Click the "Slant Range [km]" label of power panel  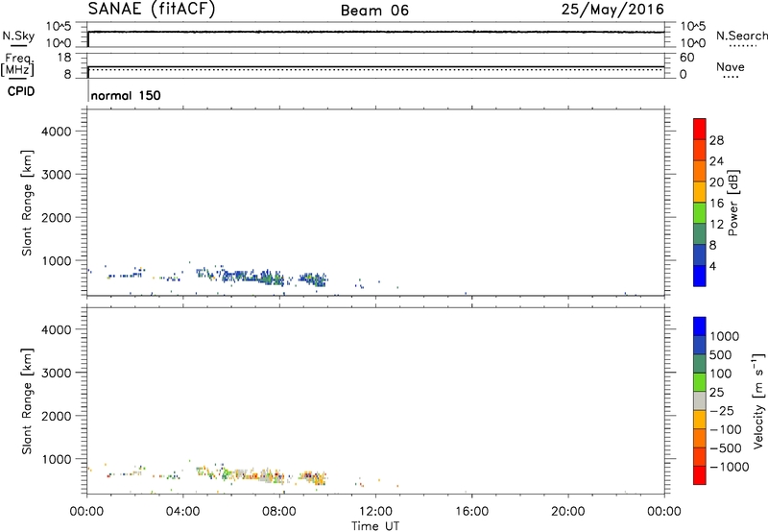pos(27,203)
